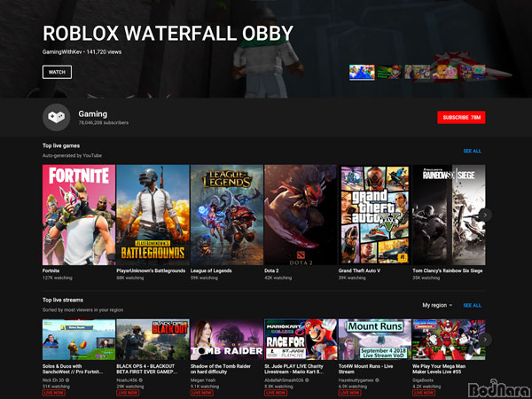
Task: Click the 'We Play Your Mega Man Maker' title
Action: pyautogui.click(x=439, y=369)
